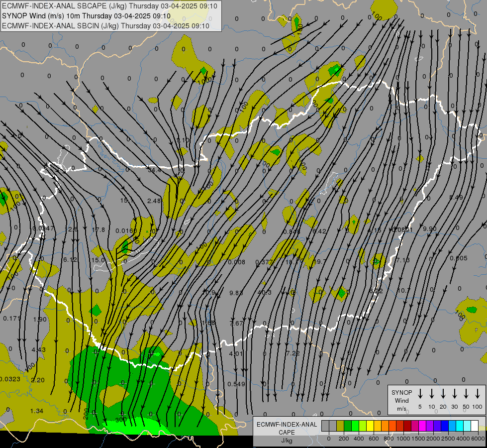Click the 7.22 value on the map

(x=292, y=353)
